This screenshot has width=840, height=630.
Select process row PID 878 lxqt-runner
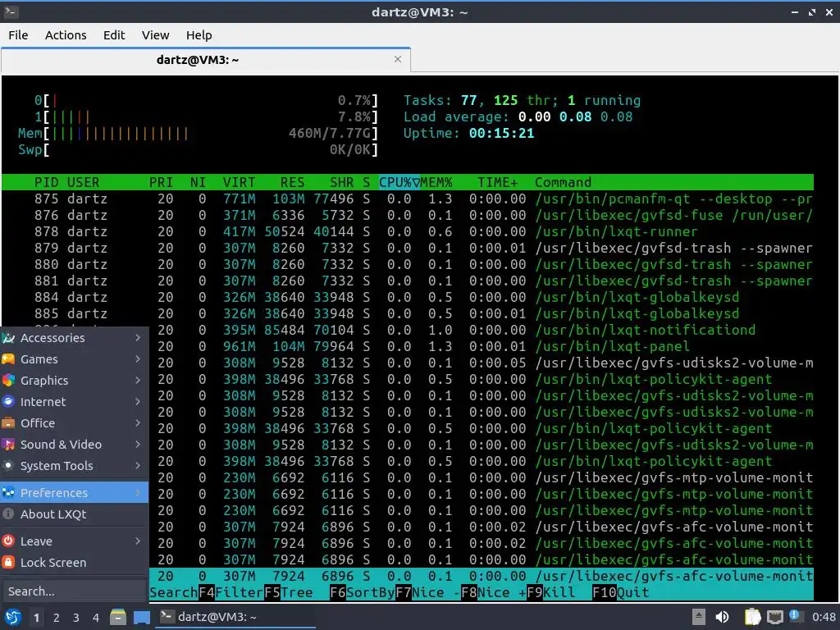pos(408,231)
